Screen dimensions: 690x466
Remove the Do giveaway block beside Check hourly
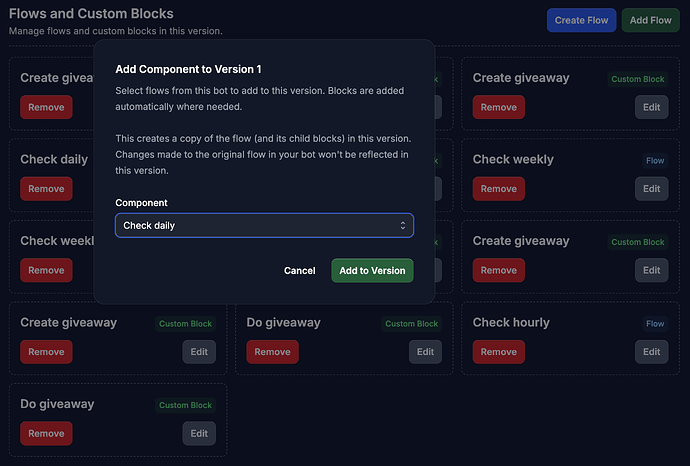click(x=272, y=352)
